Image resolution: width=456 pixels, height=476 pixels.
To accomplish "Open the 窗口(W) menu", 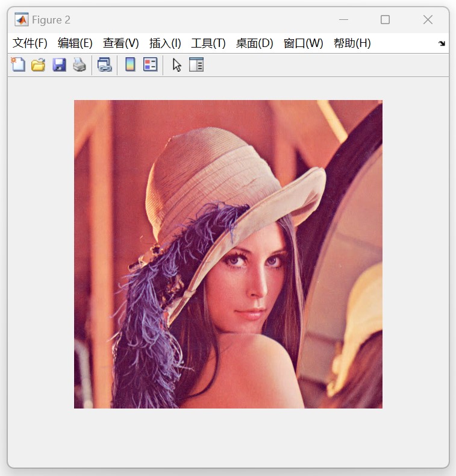I will click(x=303, y=43).
